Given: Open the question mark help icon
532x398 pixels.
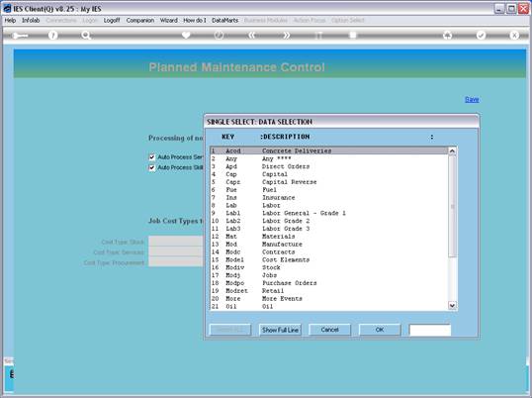Looking at the screenshot, I should [x=52, y=35].
